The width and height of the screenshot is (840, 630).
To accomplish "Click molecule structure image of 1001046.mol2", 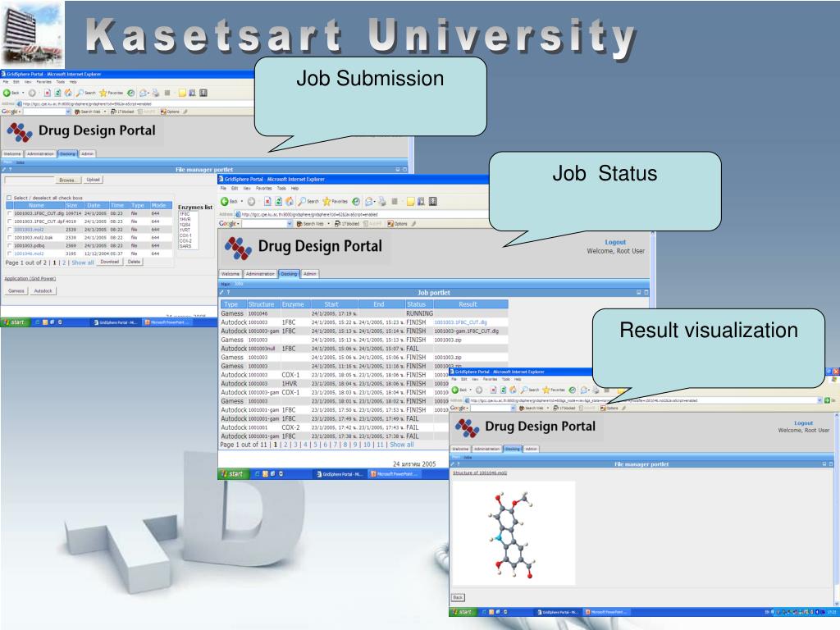I will [x=514, y=533].
